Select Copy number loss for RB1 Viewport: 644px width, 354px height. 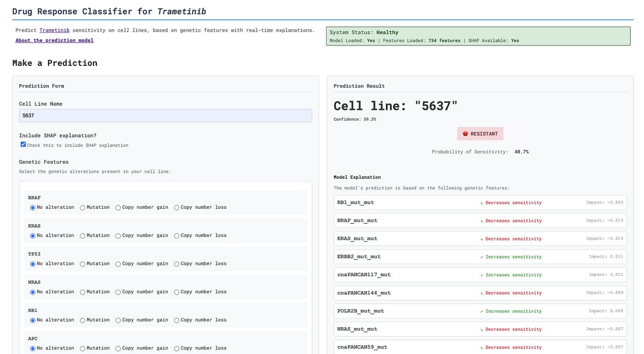tap(177, 320)
